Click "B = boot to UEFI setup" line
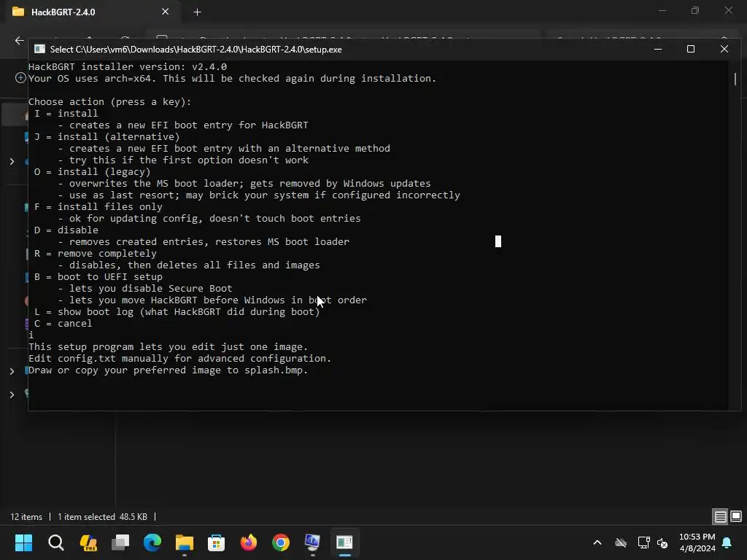The width and height of the screenshot is (747, 560). tap(98, 276)
